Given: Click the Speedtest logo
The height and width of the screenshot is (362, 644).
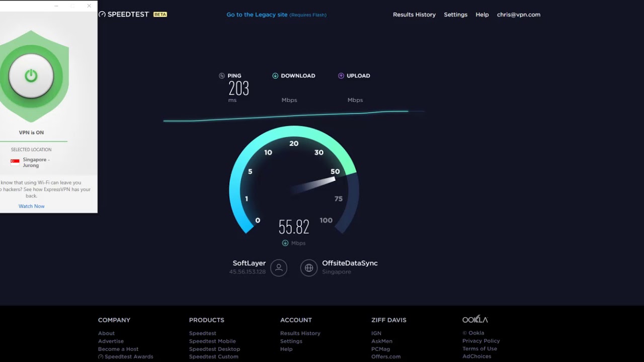Looking at the screenshot, I should 124,15.
